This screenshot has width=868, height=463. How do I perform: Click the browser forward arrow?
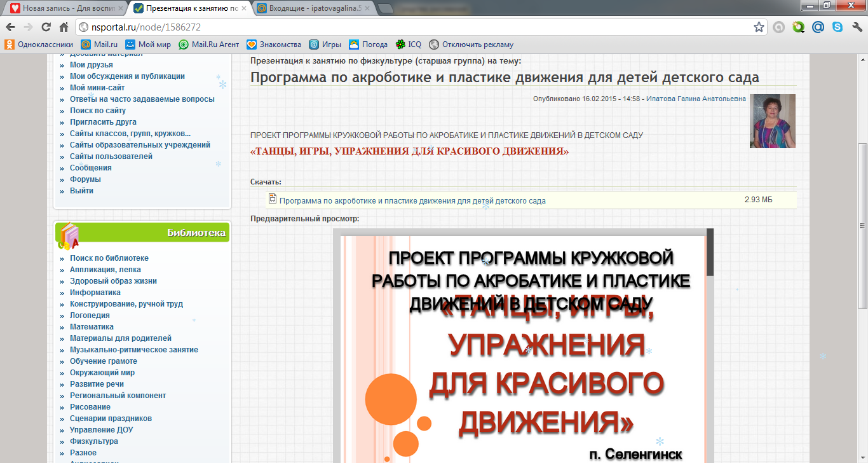[x=28, y=27]
